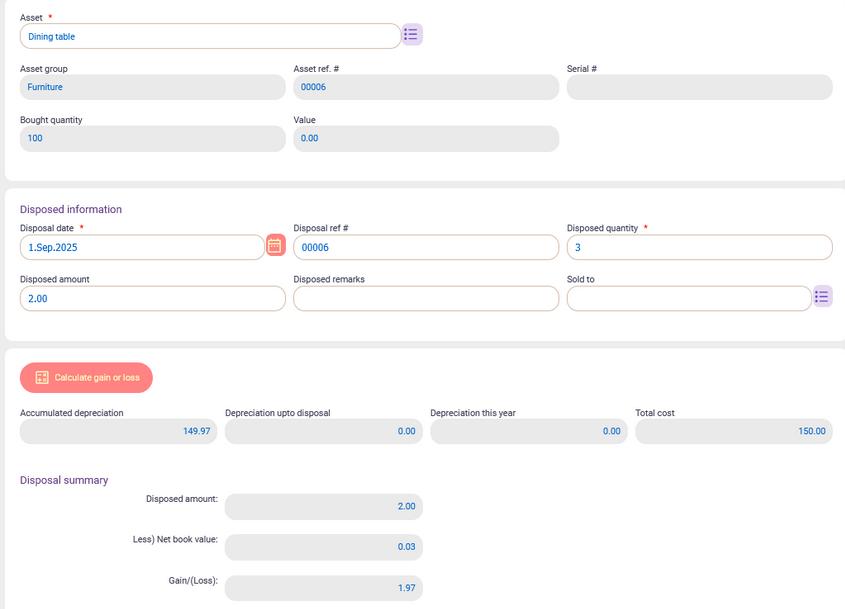Click the Bought quantity field
The image size is (845, 609).
pos(152,138)
